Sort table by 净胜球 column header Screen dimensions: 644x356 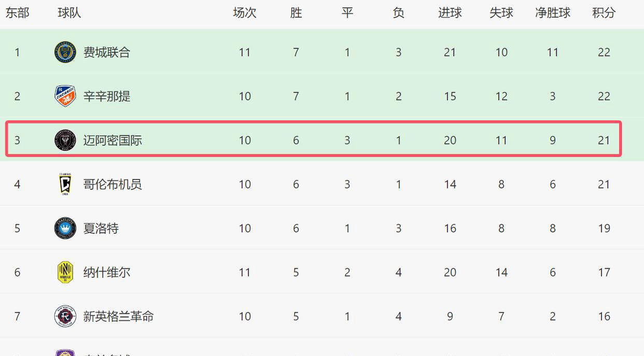pos(553,13)
